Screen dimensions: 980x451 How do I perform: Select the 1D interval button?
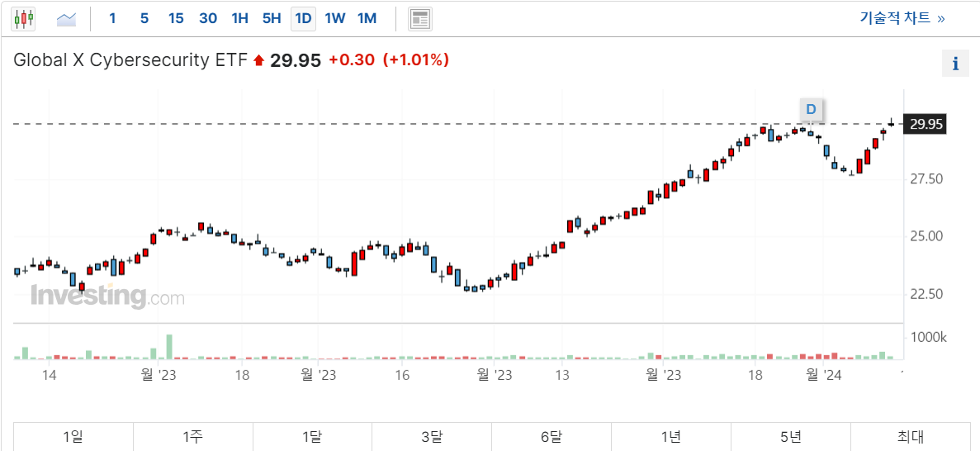(x=303, y=19)
